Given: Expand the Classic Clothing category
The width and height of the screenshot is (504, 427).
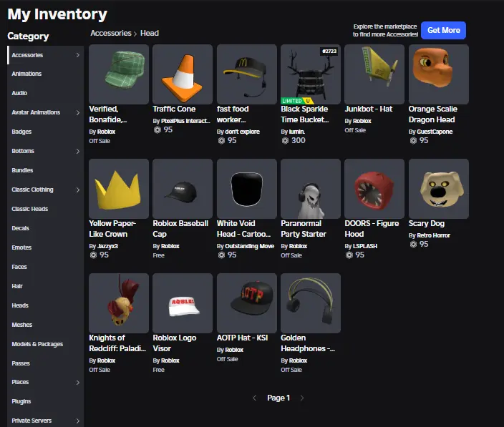Looking at the screenshot, I should point(77,190).
